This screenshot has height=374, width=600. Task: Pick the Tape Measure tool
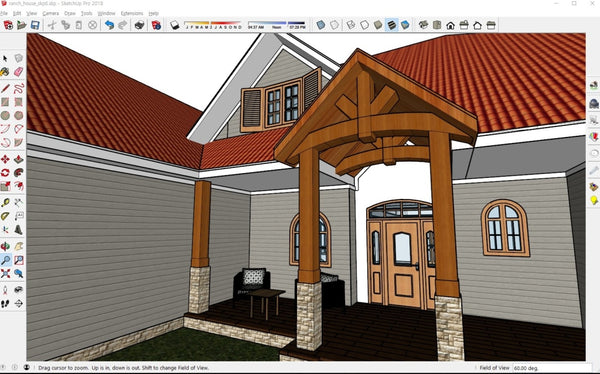click(x=5, y=203)
